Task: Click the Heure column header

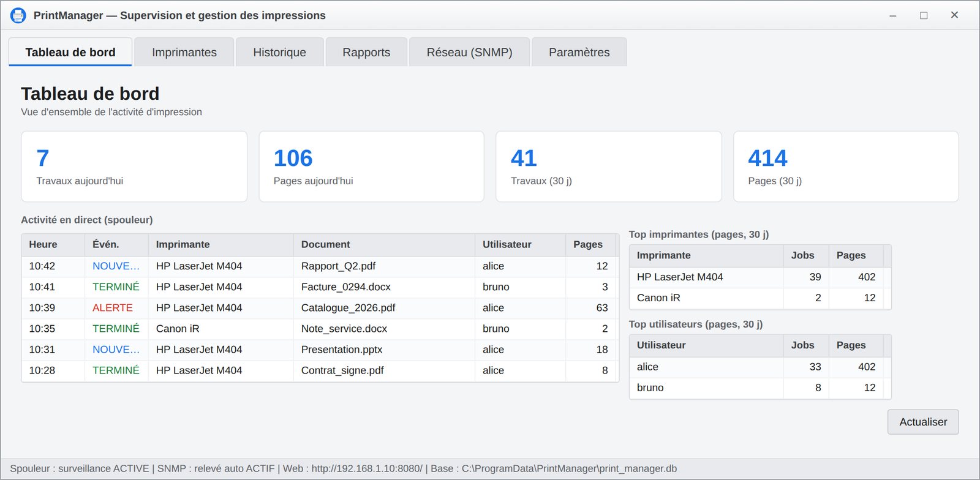Action: click(x=53, y=244)
